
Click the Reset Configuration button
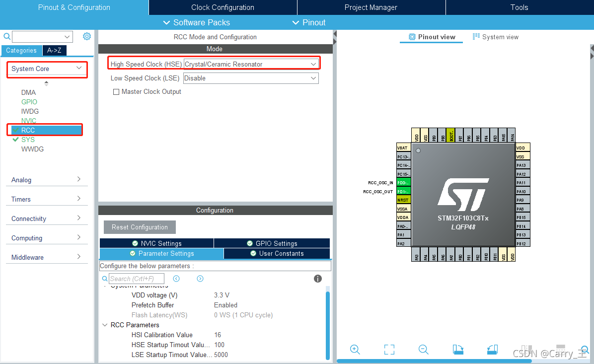click(x=140, y=227)
